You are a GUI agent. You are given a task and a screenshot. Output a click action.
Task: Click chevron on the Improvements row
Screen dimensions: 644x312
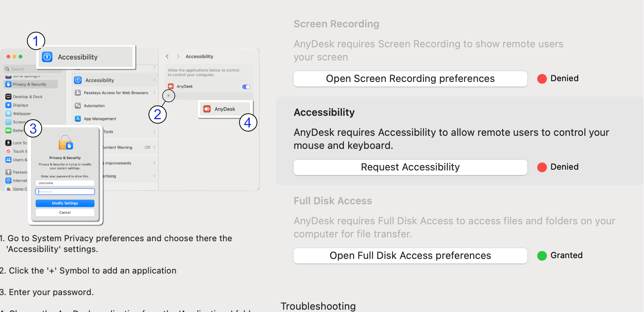pyautogui.click(x=154, y=163)
